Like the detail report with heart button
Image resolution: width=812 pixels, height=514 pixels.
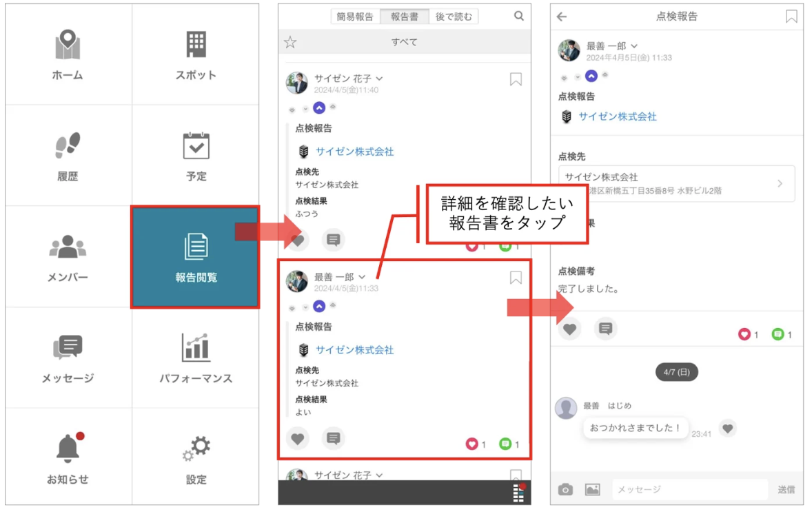click(x=569, y=329)
